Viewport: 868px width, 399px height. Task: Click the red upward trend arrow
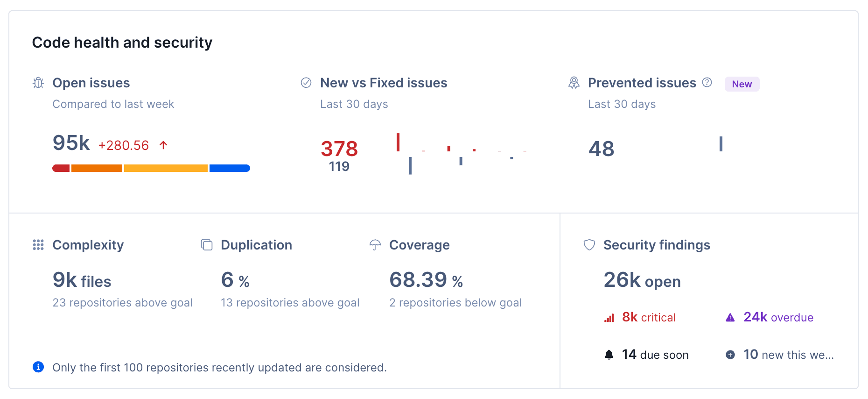(163, 145)
